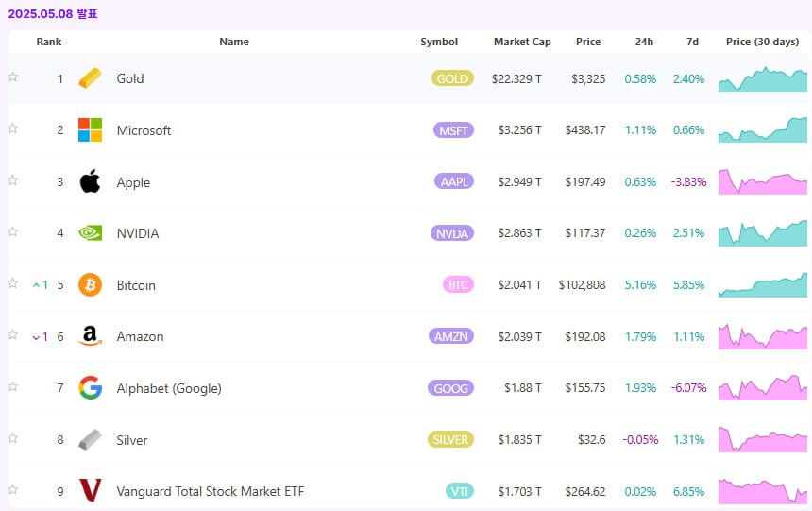This screenshot has height=511, width=812.
Task: Open Alphabet 30-day price chart
Action: pyautogui.click(x=762, y=387)
